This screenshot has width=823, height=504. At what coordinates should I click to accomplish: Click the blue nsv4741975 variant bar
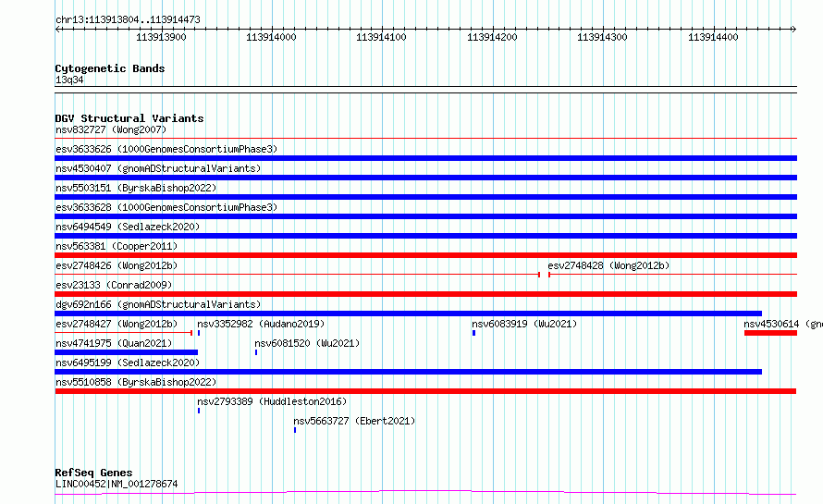click(x=127, y=352)
